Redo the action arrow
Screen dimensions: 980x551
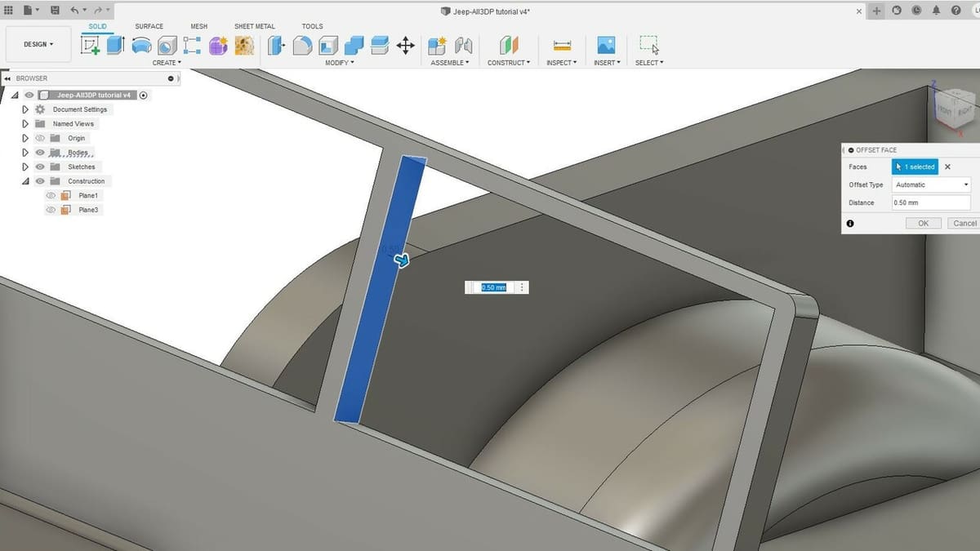(99, 10)
